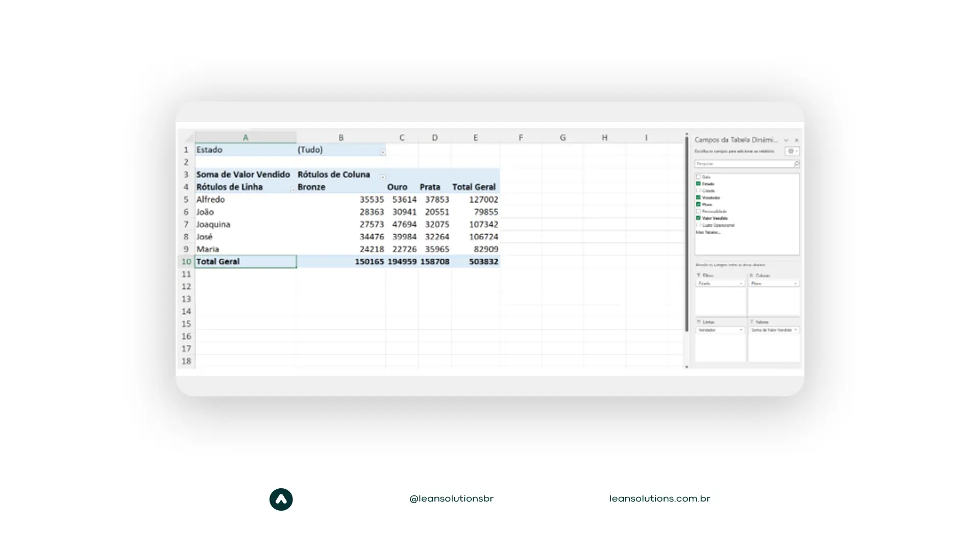980x551 pixels.
Task: Select the Total Geral cell in row 10
Action: click(246, 262)
